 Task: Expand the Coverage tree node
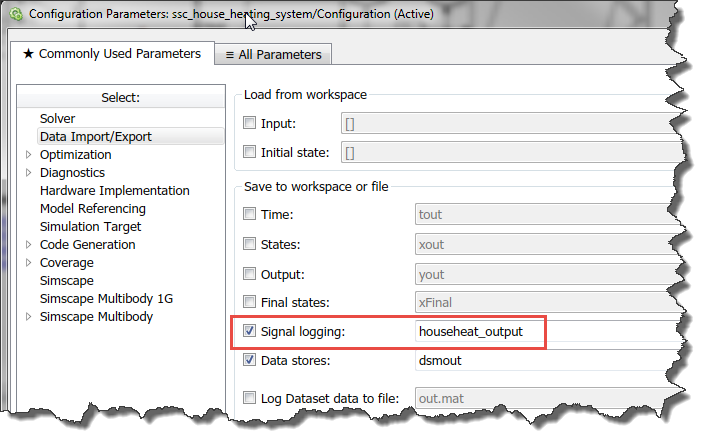(28, 263)
